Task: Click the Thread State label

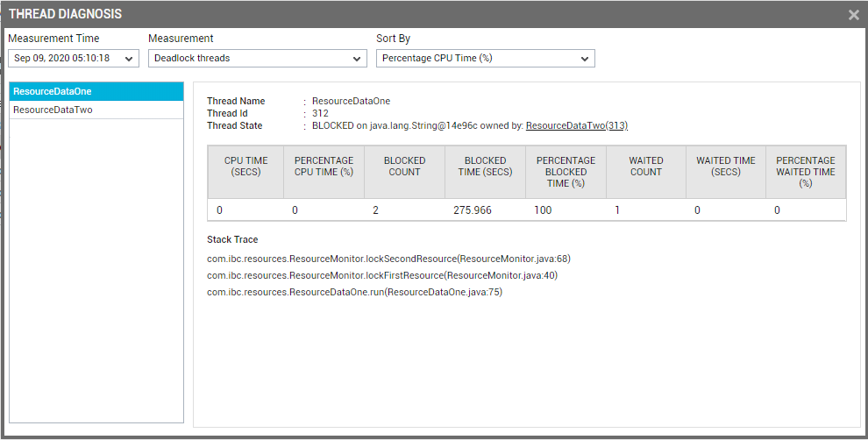Action: coord(235,125)
